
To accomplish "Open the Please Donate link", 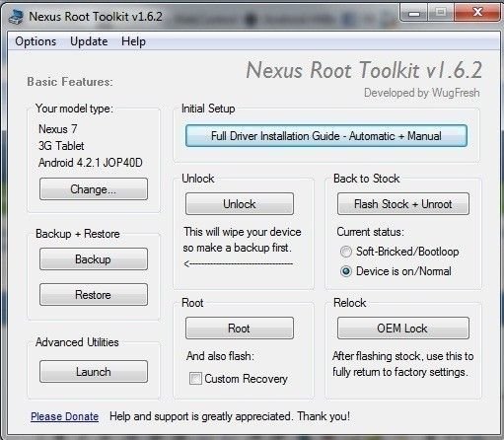I will pyautogui.click(x=64, y=416).
